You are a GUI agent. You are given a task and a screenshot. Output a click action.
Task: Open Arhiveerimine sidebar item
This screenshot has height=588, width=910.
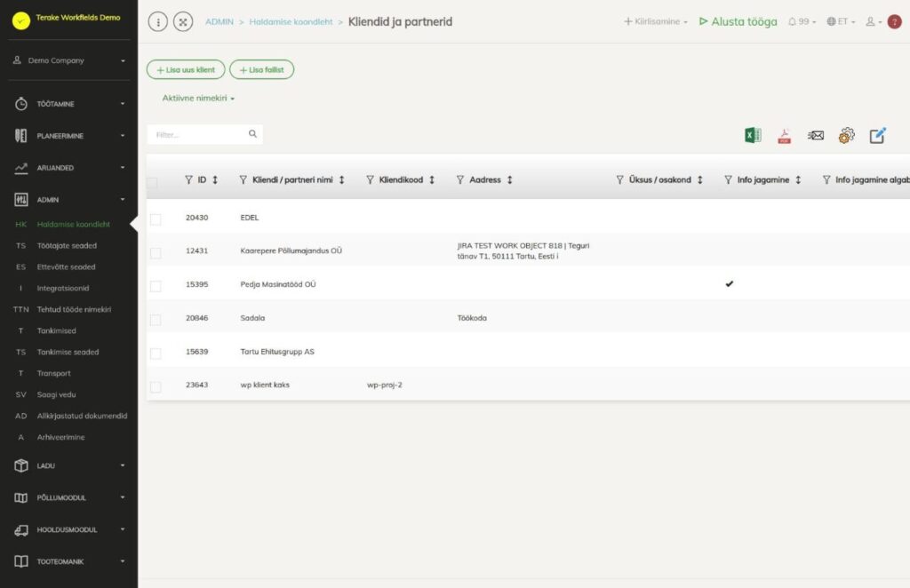coord(60,437)
